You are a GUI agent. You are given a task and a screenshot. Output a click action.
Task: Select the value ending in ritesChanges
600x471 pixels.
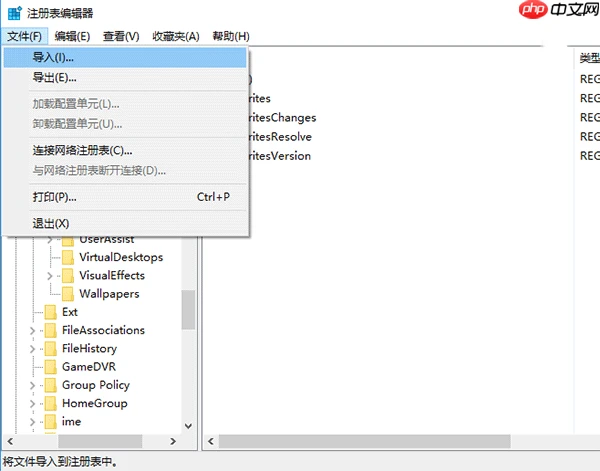point(282,117)
